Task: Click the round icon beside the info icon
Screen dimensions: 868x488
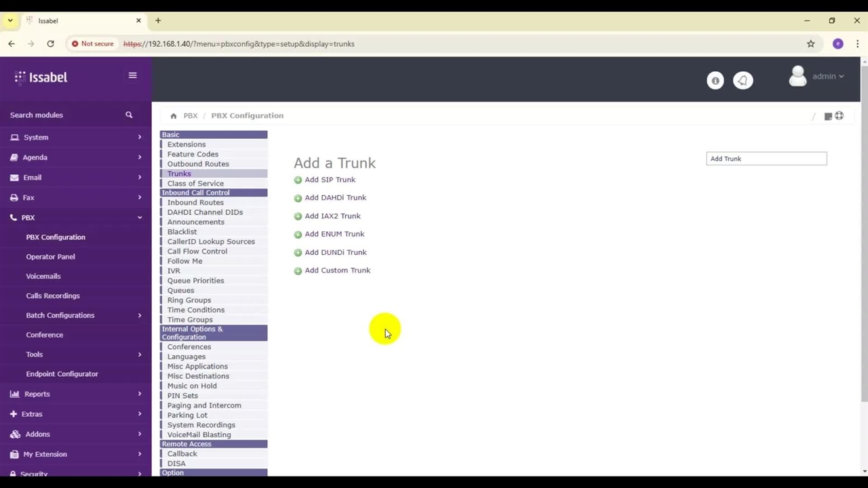Action: (x=743, y=81)
